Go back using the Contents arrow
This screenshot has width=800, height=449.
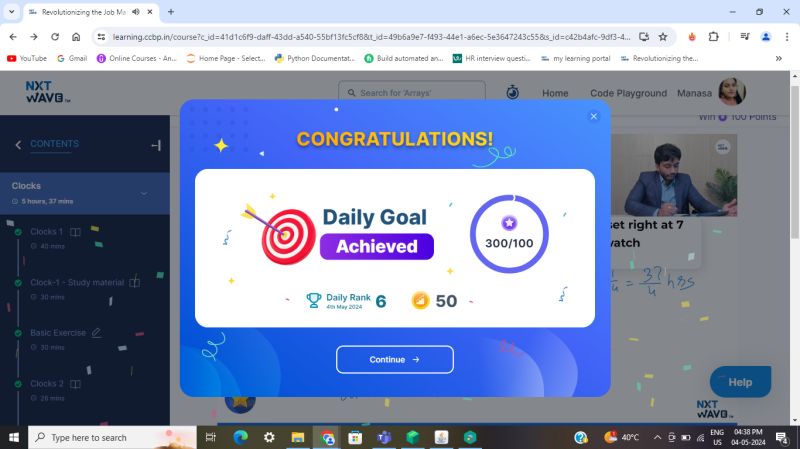(18, 145)
